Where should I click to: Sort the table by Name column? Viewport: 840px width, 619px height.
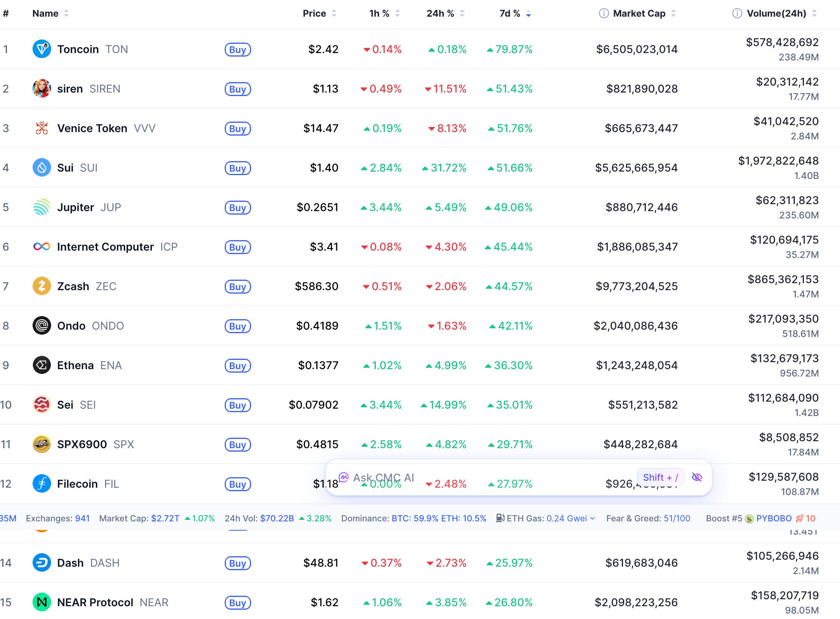(x=50, y=14)
